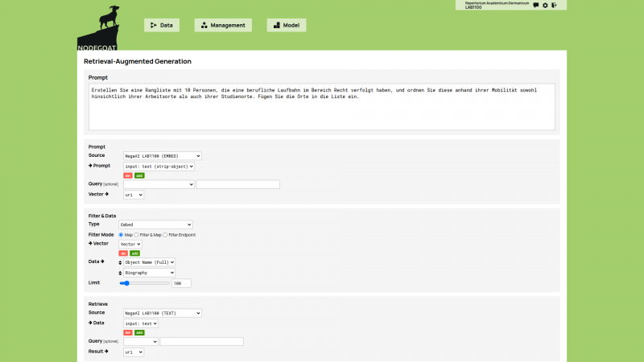Open the messages speech bubble icon
Screen dimensions: 644x362
(x=536, y=6)
